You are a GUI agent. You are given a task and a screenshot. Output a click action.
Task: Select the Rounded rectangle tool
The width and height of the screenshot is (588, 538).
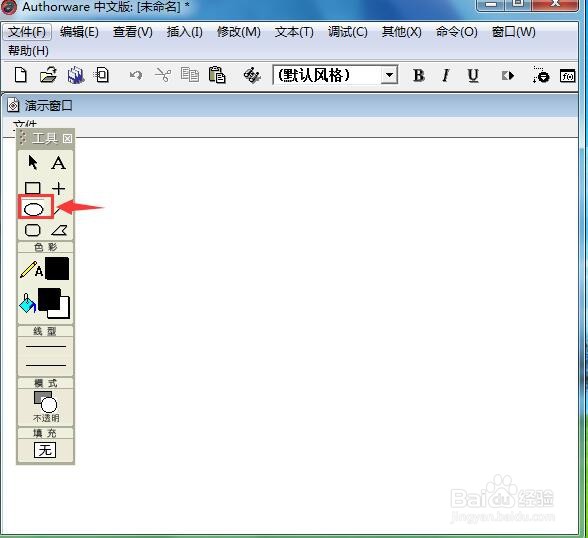[x=33, y=230]
